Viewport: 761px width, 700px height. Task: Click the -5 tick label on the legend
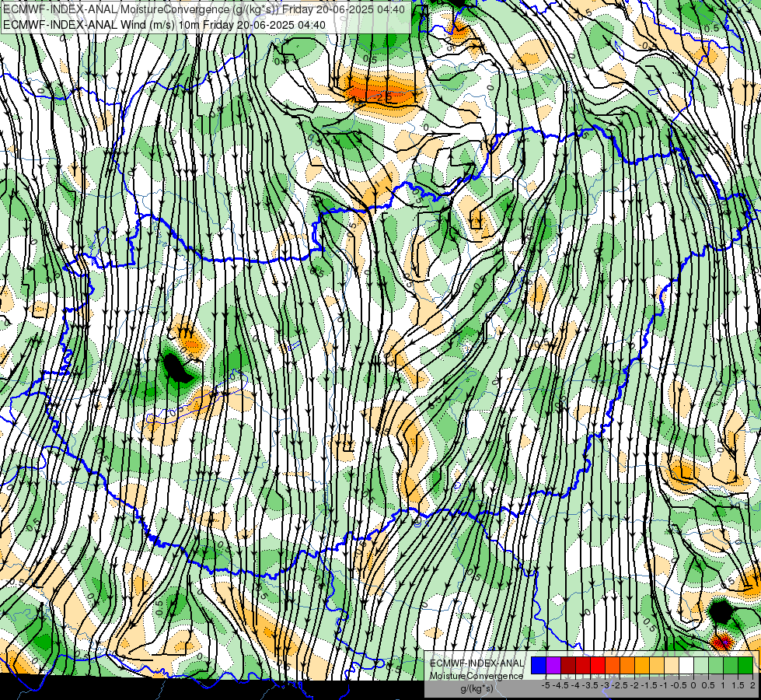(546, 685)
